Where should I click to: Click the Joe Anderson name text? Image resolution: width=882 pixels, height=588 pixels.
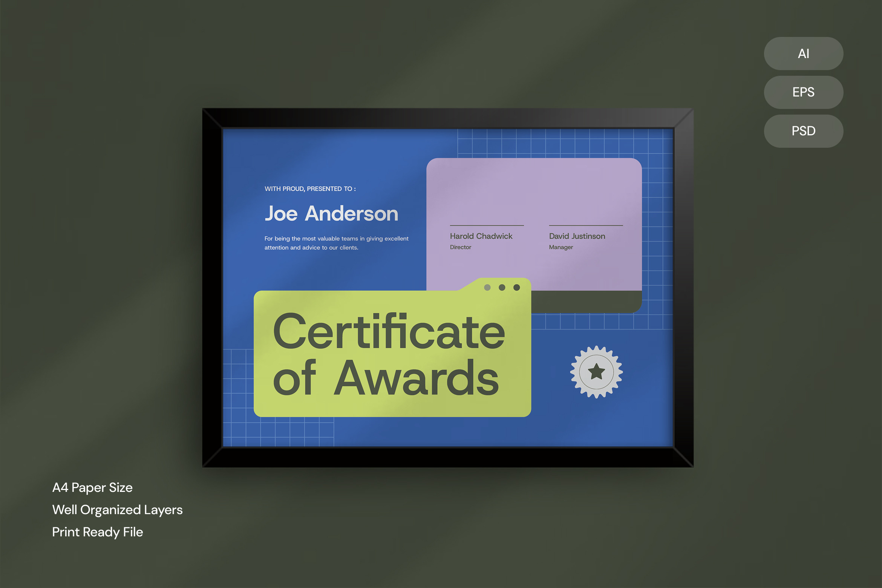tap(331, 214)
